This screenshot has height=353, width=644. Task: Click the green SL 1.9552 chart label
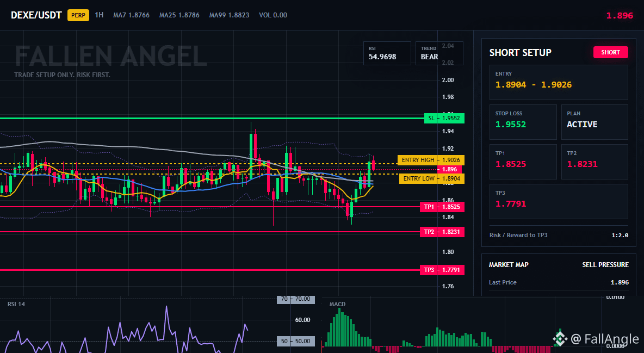pyautogui.click(x=444, y=118)
